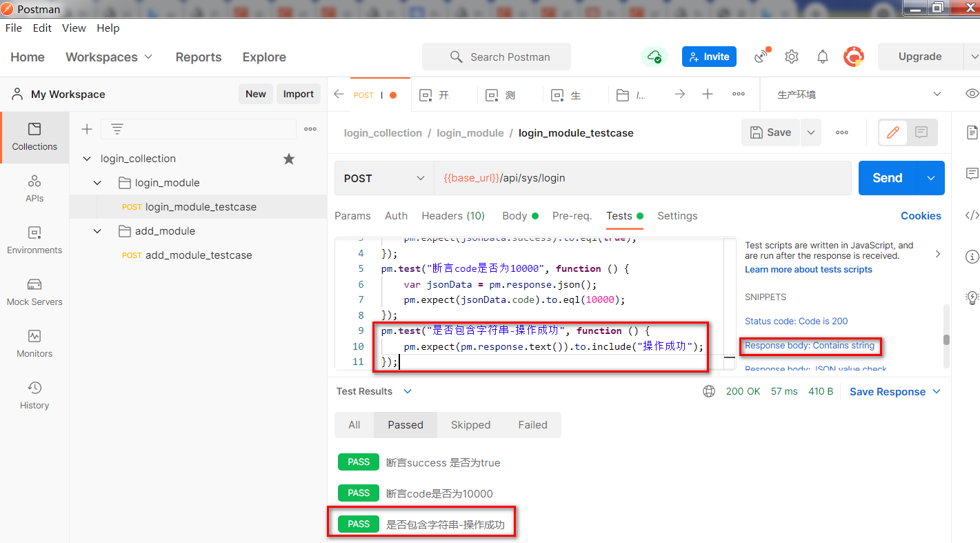Image resolution: width=980 pixels, height=543 pixels.
Task: Click the plus icon to create a collection
Action: [x=87, y=129]
